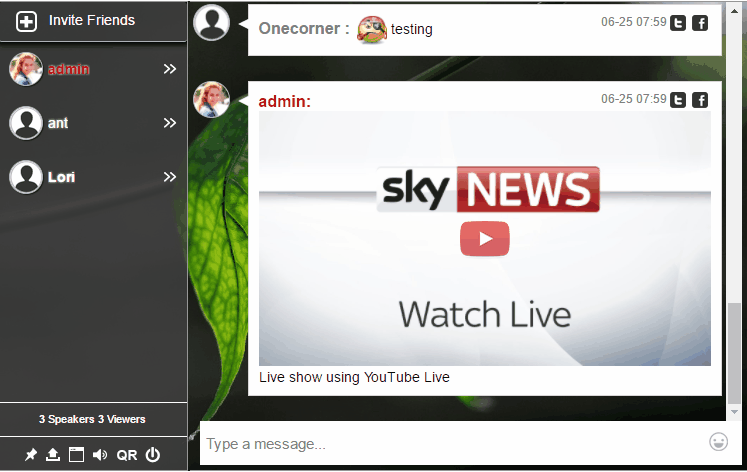This screenshot has width=747, height=472.
Task: Select the Lori username in sidebar
Action: pos(61,177)
